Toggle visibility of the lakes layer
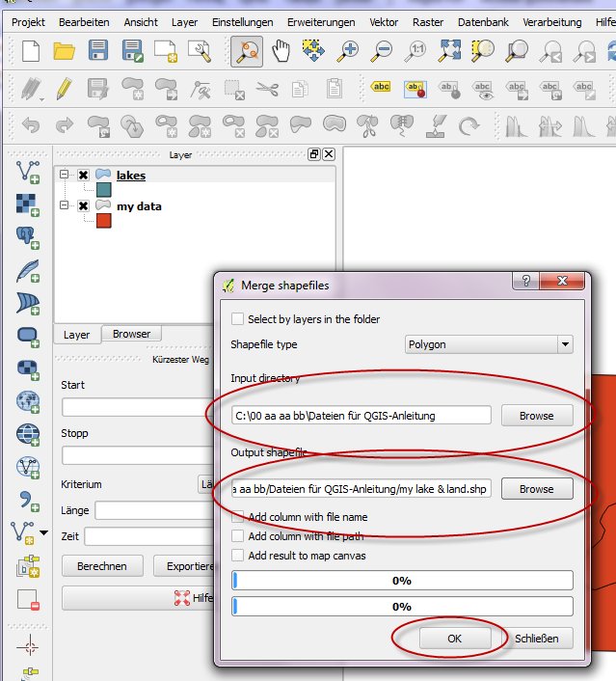 coord(84,176)
